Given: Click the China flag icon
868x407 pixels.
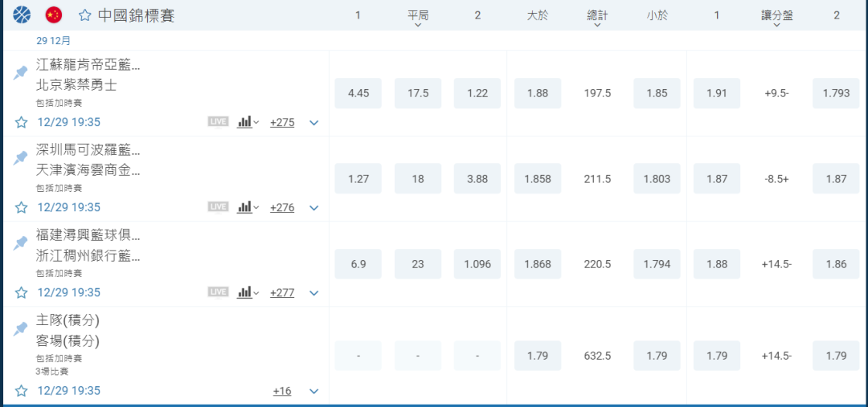Looking at the screenshot, I should click(54, 14).
